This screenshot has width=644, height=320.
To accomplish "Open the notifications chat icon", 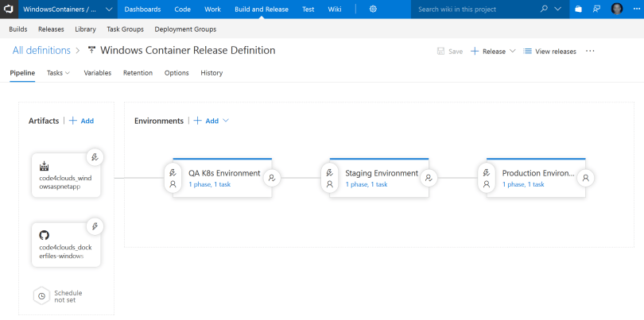I will 597,9.
